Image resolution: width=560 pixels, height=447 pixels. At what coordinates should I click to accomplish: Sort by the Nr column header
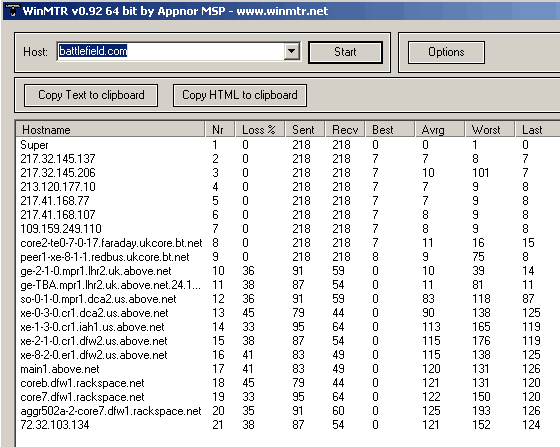220,130
